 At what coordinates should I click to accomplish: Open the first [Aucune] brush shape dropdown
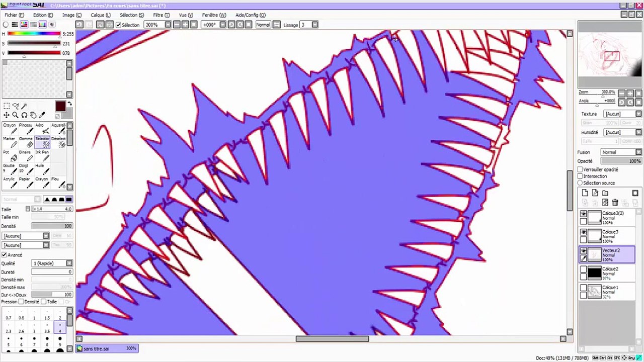46,236
